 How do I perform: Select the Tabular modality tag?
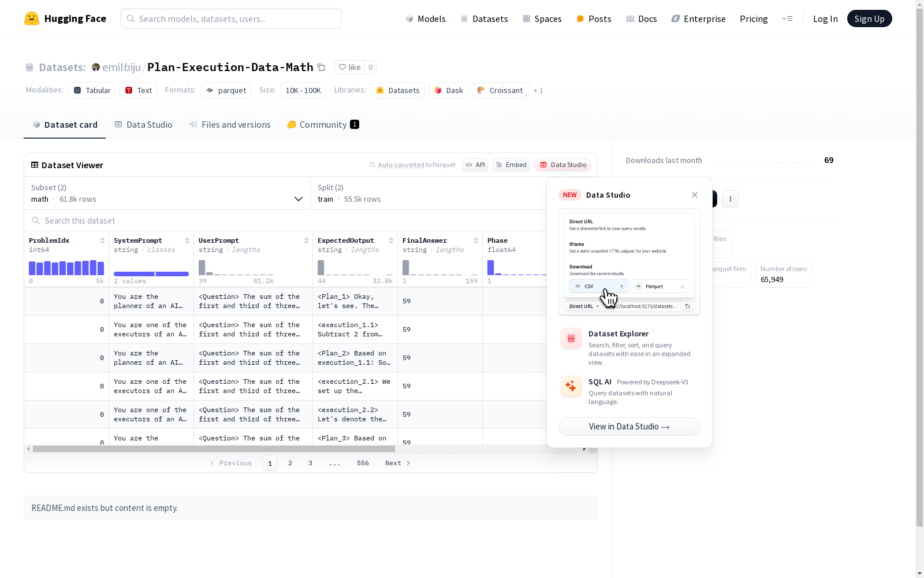point(92,90)
